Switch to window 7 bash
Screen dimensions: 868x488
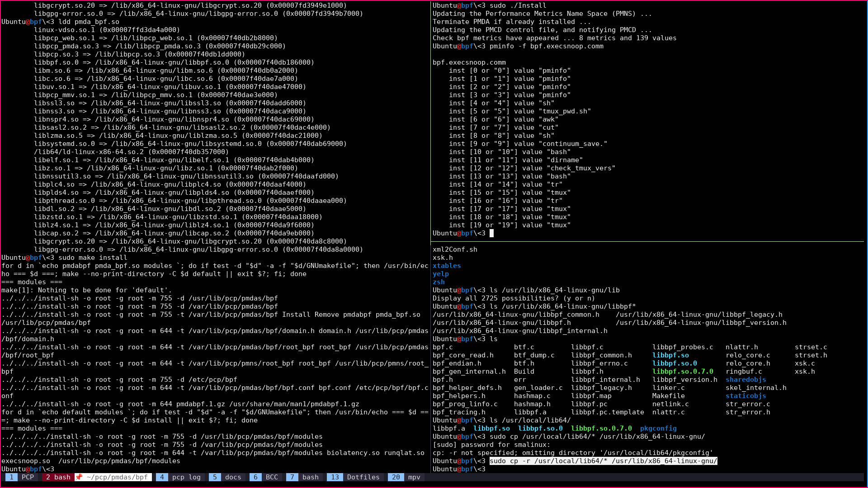(304, 477)
